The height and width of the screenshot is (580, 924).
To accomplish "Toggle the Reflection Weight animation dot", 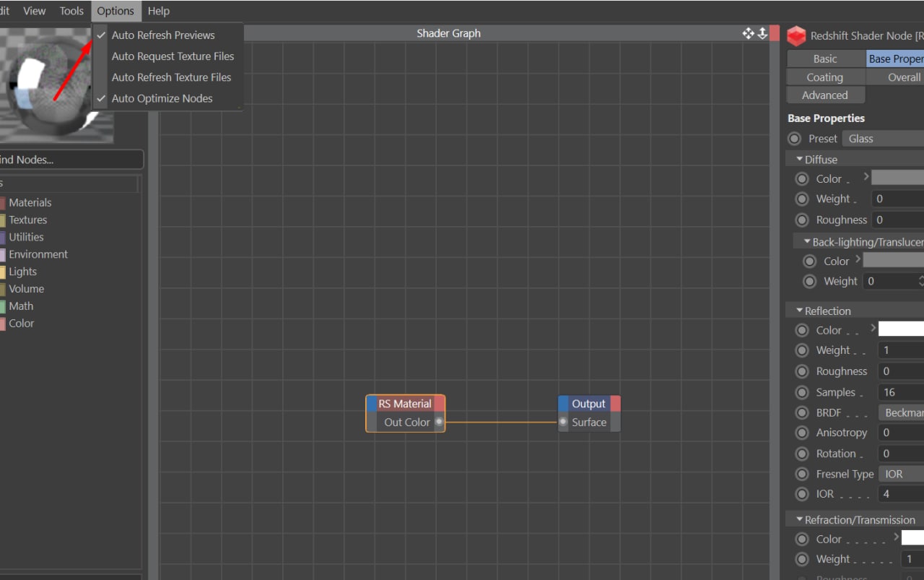I will click(802, 351).
